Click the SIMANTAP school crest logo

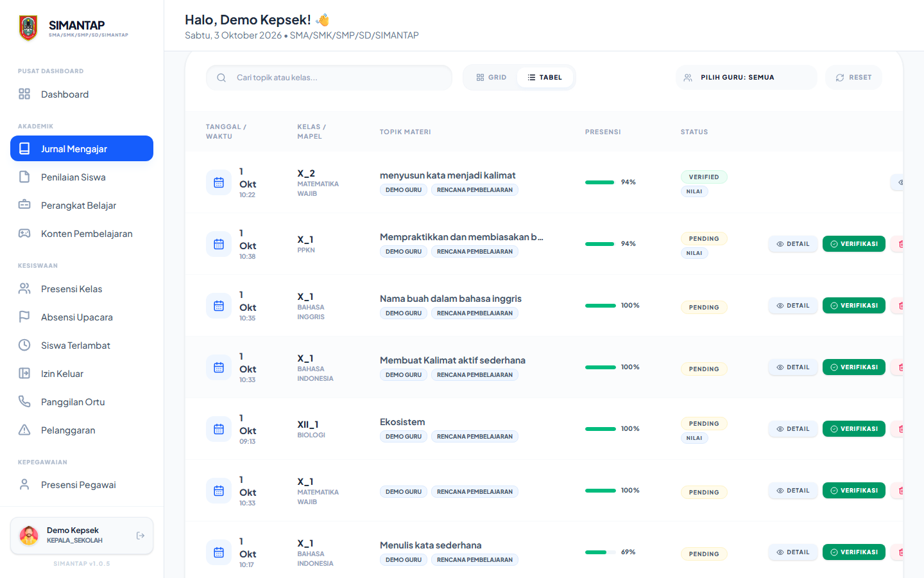[x=28, y=28]
